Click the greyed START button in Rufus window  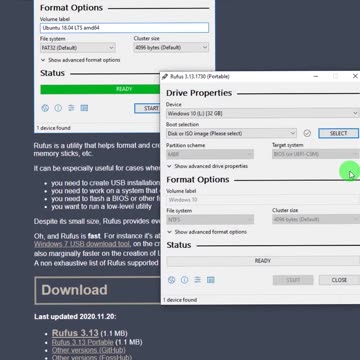(293, 280)
